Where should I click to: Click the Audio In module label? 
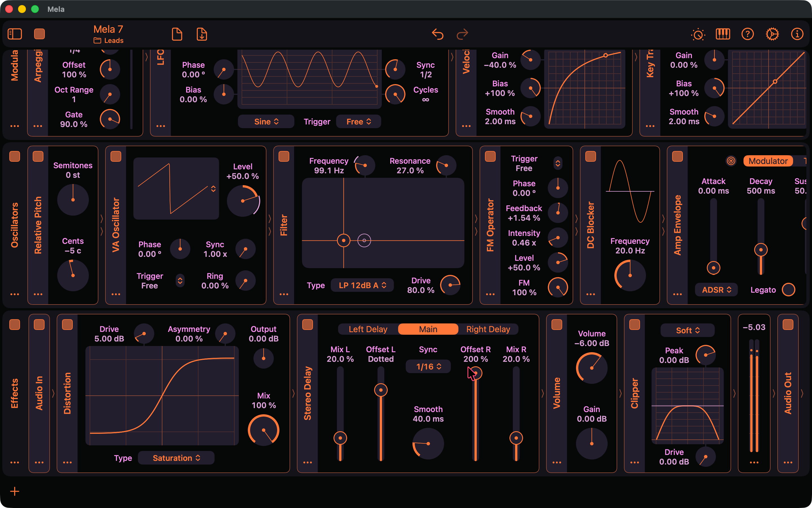[39, 393]
